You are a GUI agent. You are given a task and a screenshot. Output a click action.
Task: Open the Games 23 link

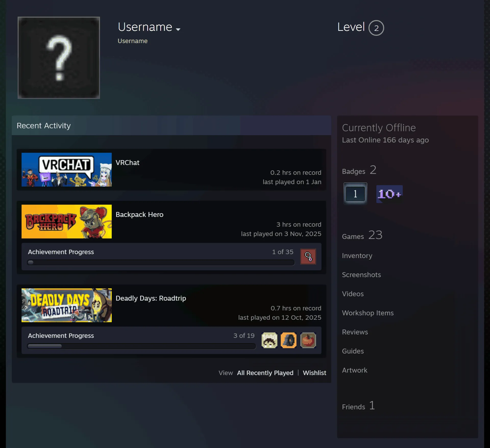click(x=362, y=235)
